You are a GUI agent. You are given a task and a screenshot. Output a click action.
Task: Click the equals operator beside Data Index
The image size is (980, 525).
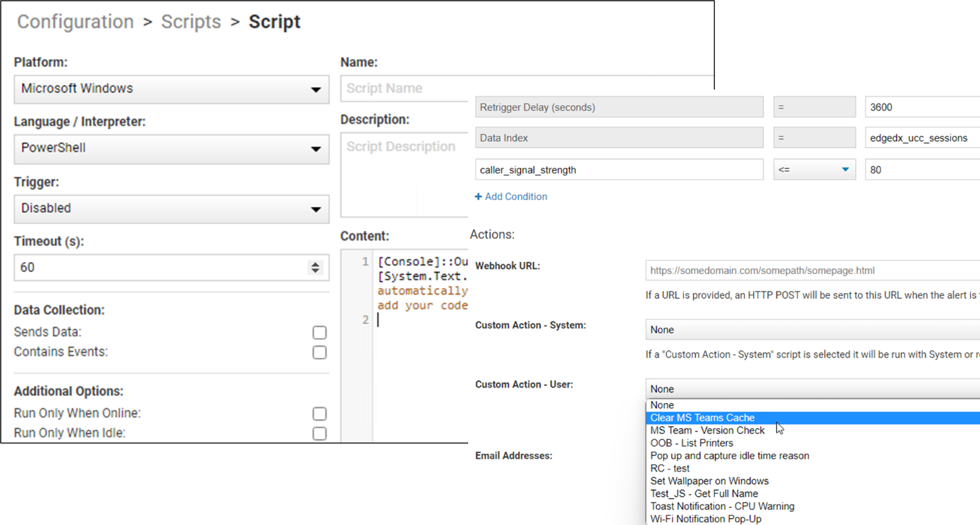pos(814,138)
